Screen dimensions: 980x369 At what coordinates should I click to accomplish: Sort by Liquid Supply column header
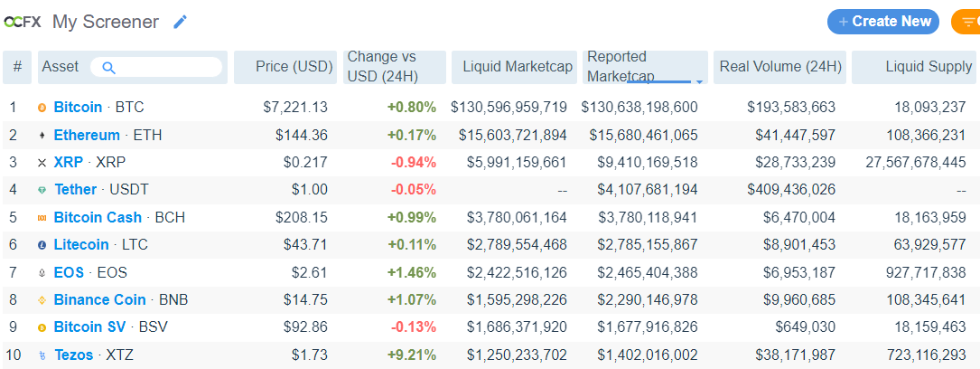[916, 67]
